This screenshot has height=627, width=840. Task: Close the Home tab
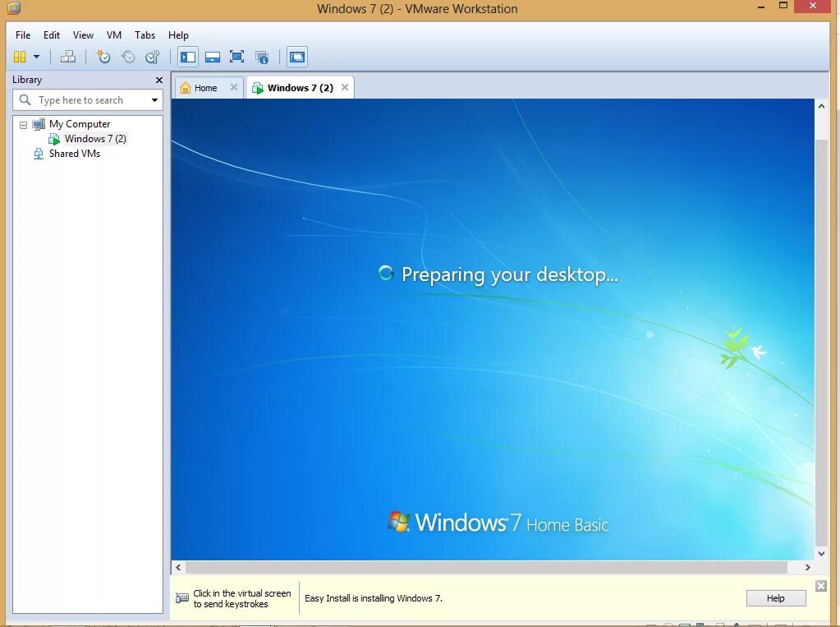pos(233,87)
